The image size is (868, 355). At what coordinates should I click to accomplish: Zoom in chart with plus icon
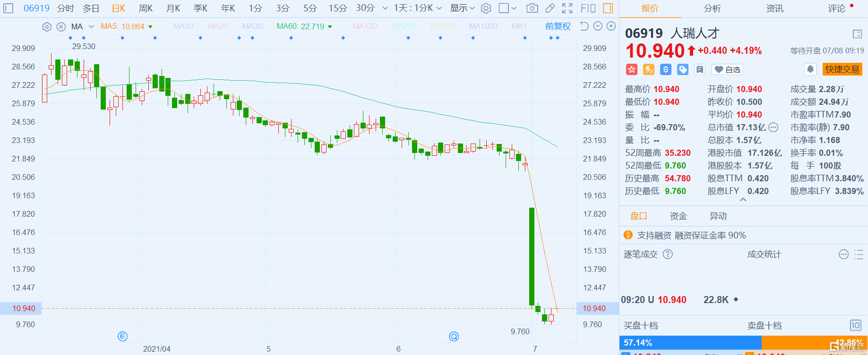coord(611,26)
